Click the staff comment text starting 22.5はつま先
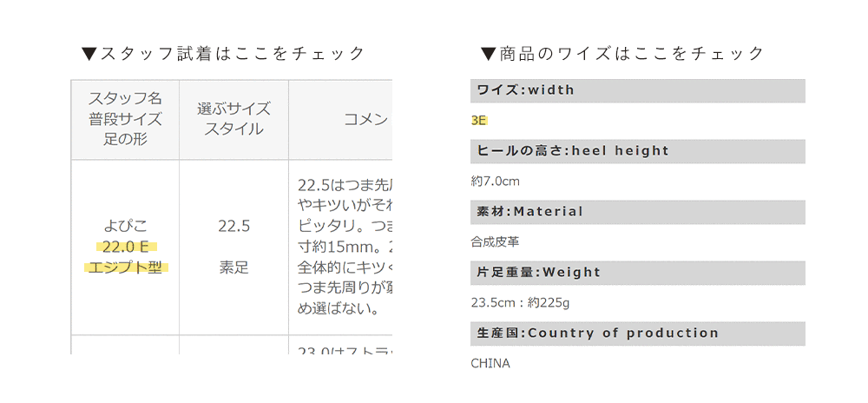This screenshot has height=403, width=868. (345, 247)
